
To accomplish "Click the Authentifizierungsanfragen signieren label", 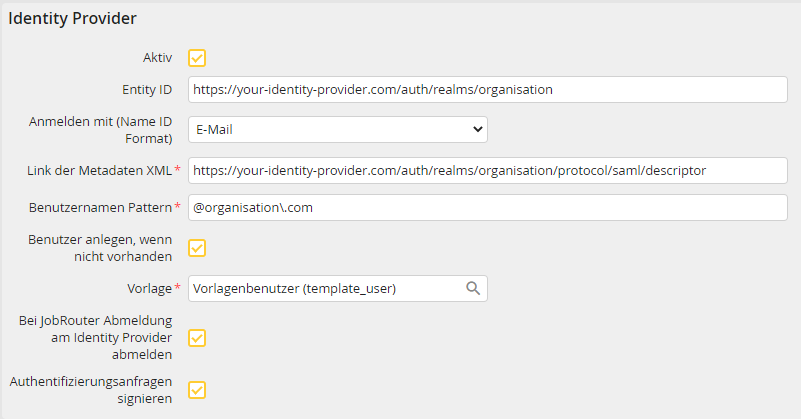I will (90, 389).
